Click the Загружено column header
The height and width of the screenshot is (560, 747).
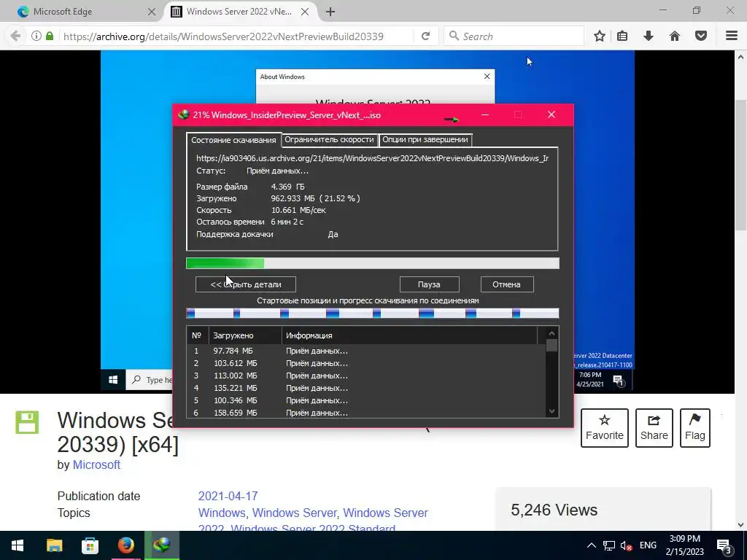tap(245, 335)
